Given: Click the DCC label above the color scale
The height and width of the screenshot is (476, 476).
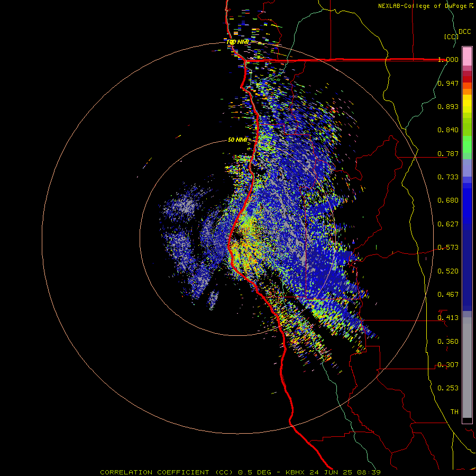Looking at the screenshot, I should (x=464, y=32).
